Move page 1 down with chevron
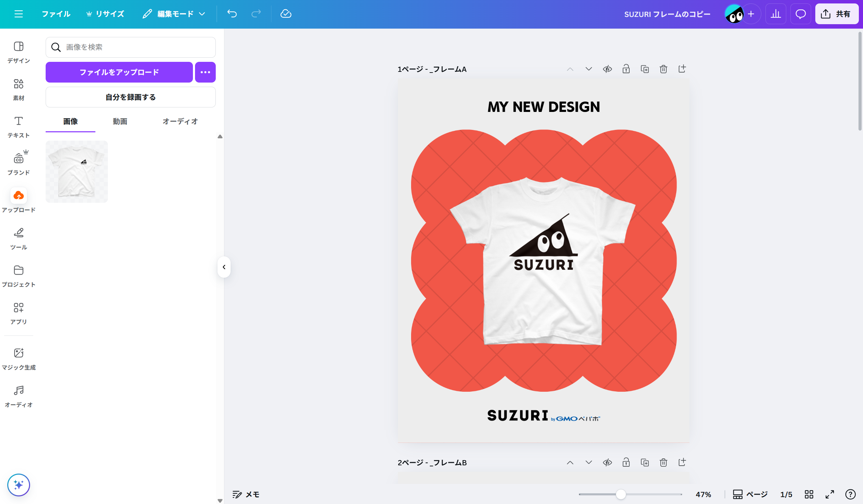Screen dimensions: 863x504 589,69
